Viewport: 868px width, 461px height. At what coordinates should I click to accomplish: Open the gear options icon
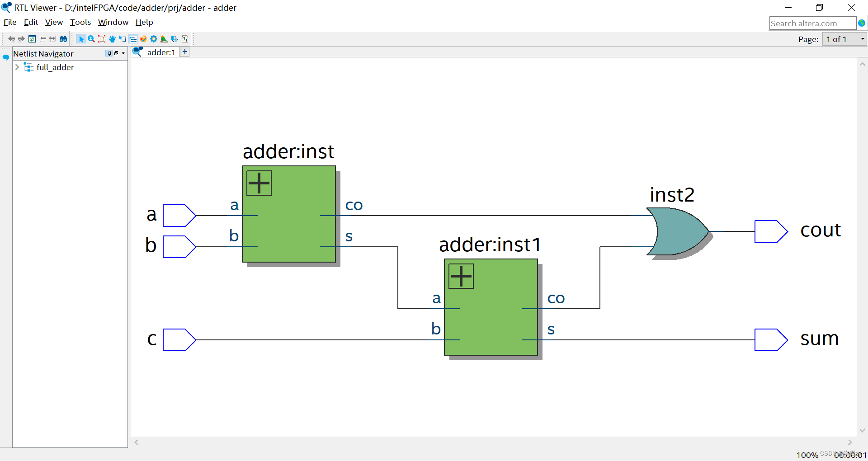(154, 39)
